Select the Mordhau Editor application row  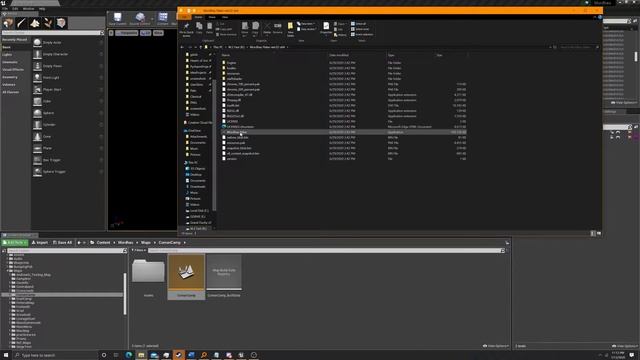(x=344, y=132)
